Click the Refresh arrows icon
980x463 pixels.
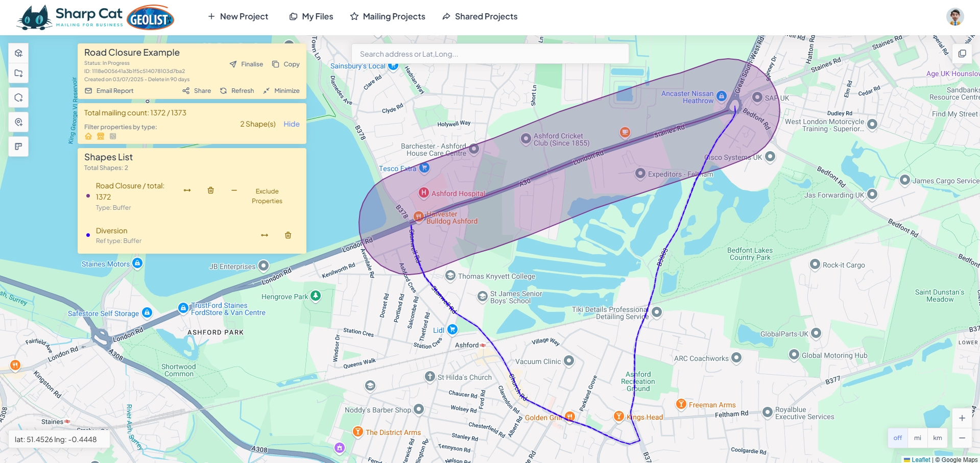(x=223, y=91)
